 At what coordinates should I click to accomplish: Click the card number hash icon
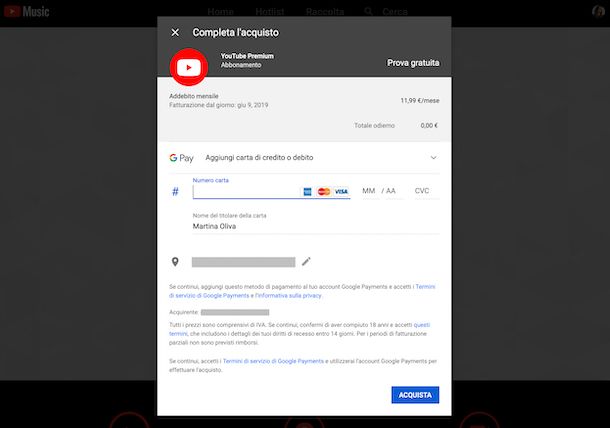point(175,191)
